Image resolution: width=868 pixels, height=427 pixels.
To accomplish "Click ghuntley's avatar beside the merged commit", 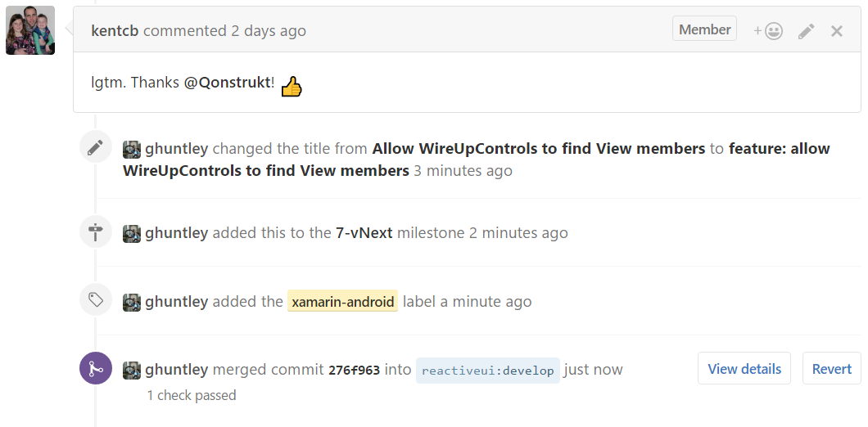I will click(132, 370).
